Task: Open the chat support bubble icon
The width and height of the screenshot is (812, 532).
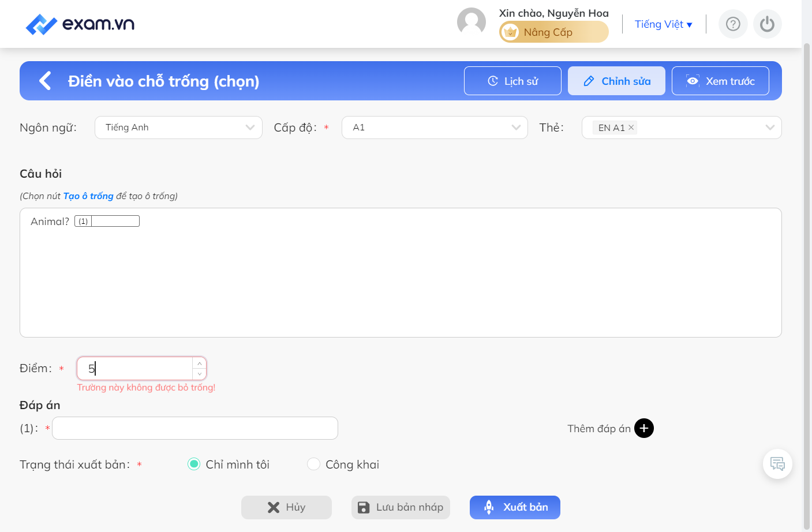Action: (777, 464)
